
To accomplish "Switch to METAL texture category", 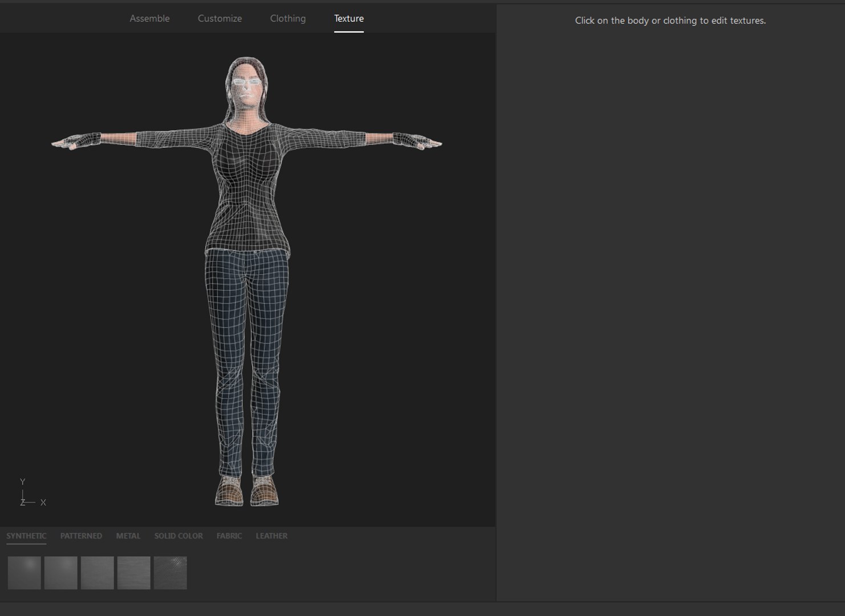I will coord(128,536).
